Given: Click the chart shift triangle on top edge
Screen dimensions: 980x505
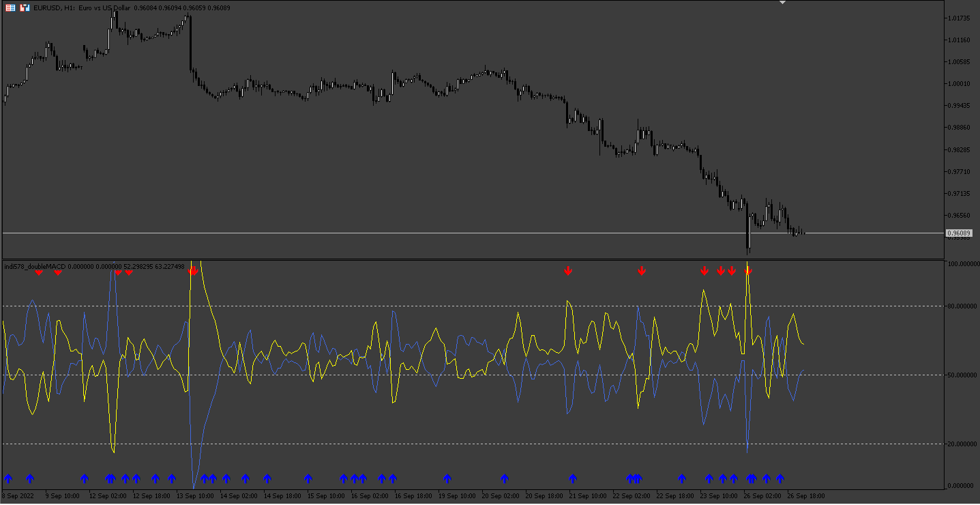Looking at the screenshot, I should 783,3.
